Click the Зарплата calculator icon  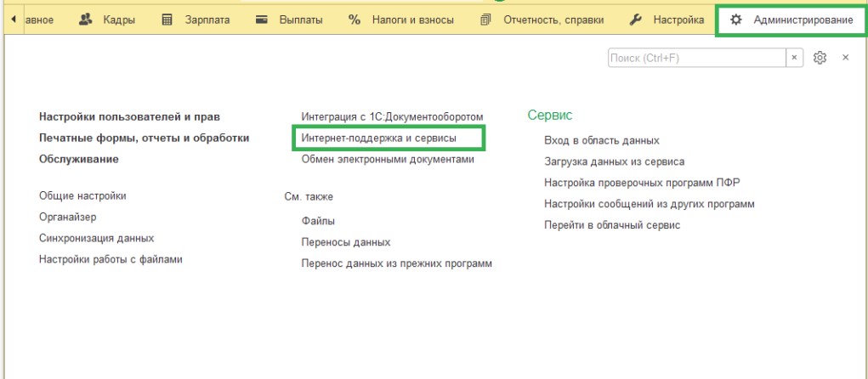[167, 19]
